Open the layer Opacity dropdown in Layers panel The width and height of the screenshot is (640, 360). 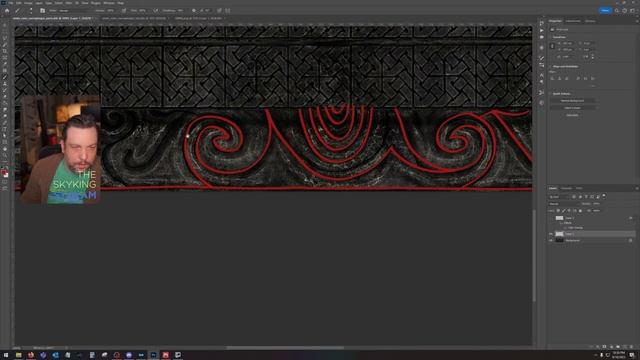click(597, 204)
